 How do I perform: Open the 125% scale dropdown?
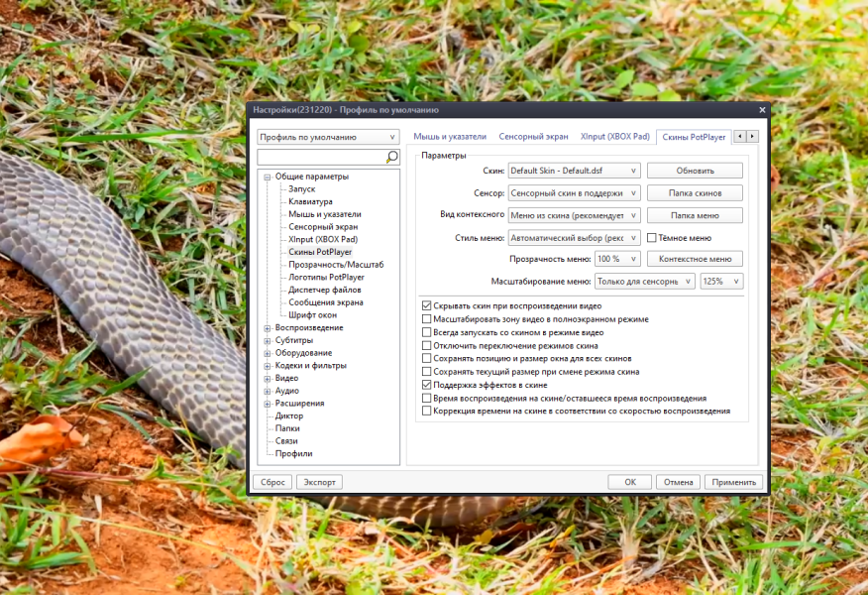click(722, 282)
